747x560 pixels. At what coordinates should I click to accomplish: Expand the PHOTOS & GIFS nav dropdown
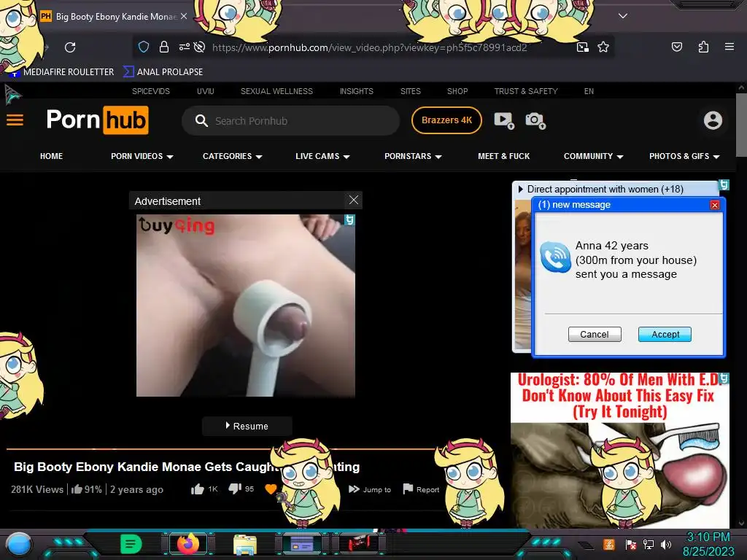coord(684,156)
